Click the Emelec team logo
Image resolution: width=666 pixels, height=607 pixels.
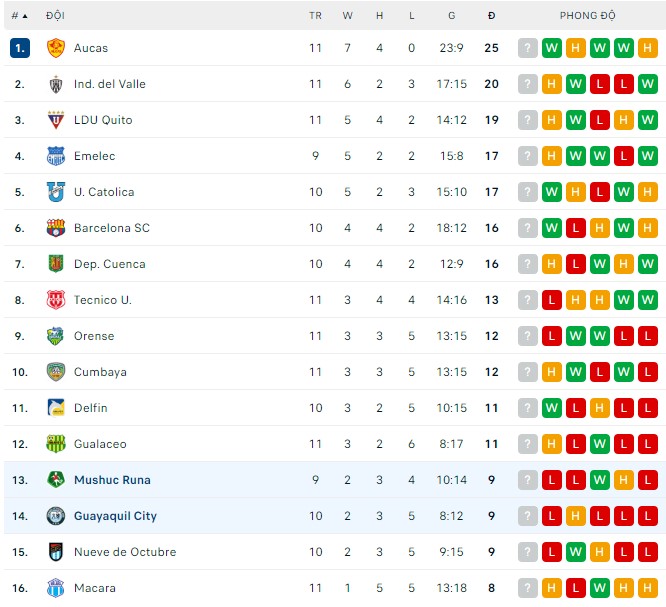pyautogui.click(x=56, y=156)
